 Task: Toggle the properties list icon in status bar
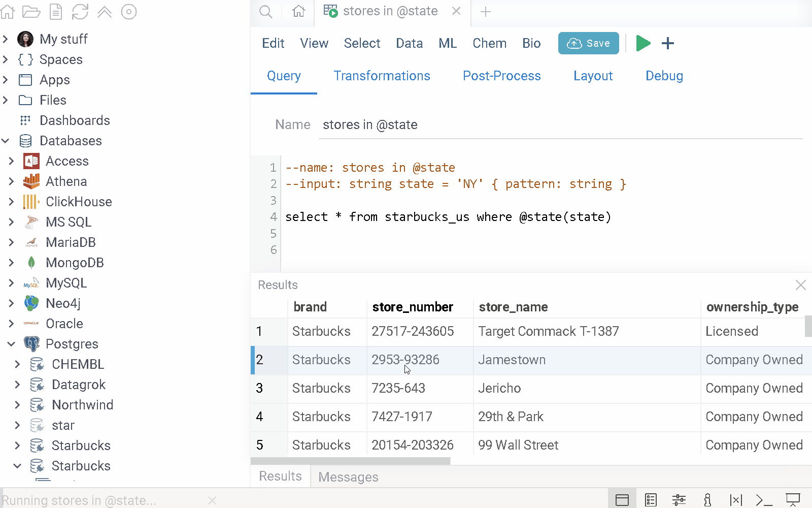pos(651,500)
